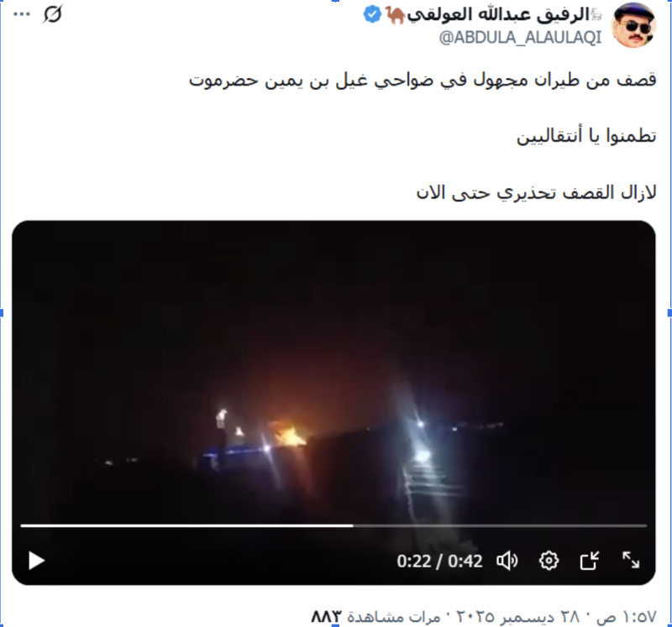Viewport: 672px width, 627px height.
Task: Click the blue verified badge
Action: [x=371, y=14]
